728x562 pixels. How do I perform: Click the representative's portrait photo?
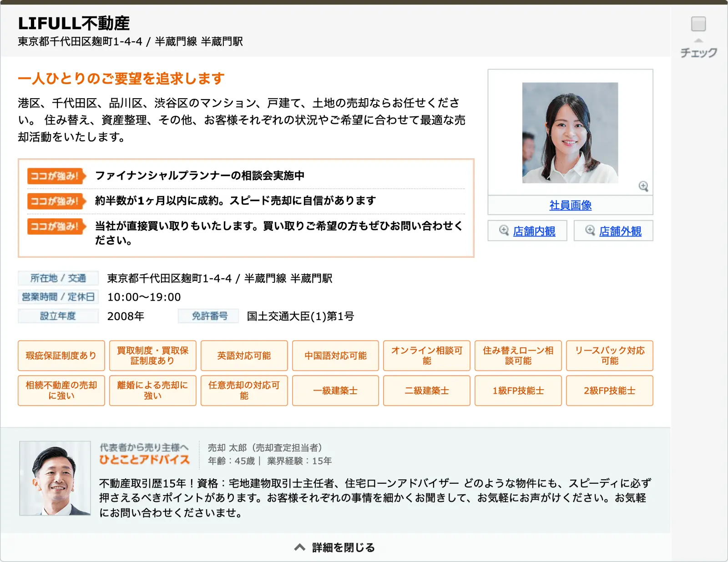coord(55,478)
